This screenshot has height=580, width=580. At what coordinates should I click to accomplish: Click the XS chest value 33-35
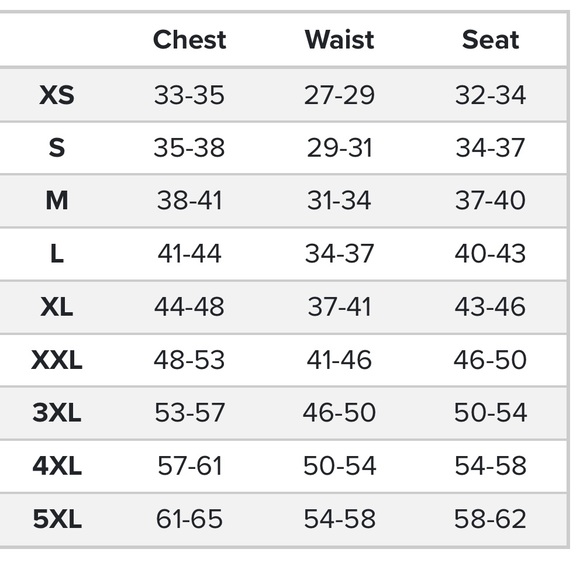click(x=189, y=95)
